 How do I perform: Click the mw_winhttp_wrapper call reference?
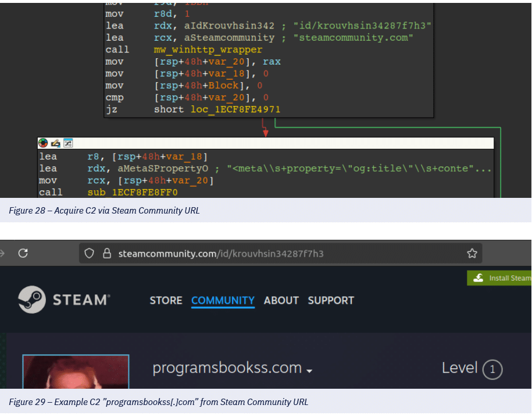point(208,50)
